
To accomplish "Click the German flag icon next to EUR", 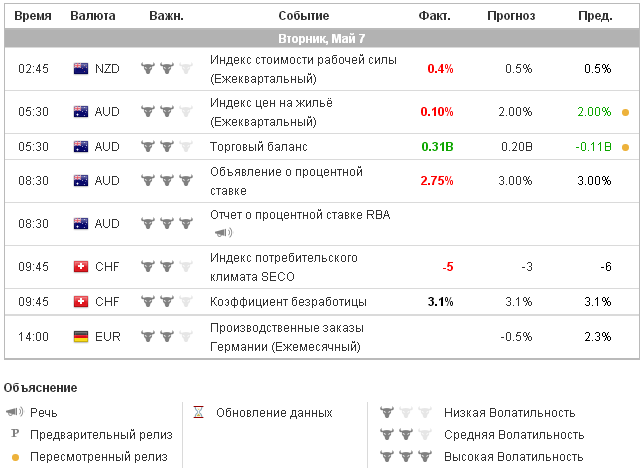I will point(81,337).
